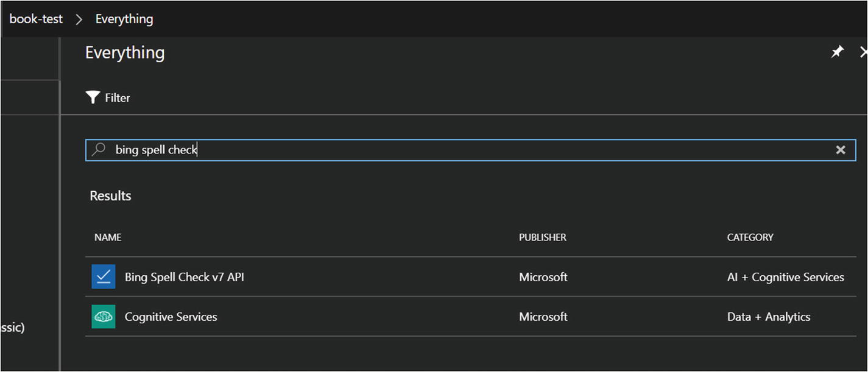Clear the search text with X icon
The width and height of the screenshot is (868, 372).
click(x=841, y=150)
